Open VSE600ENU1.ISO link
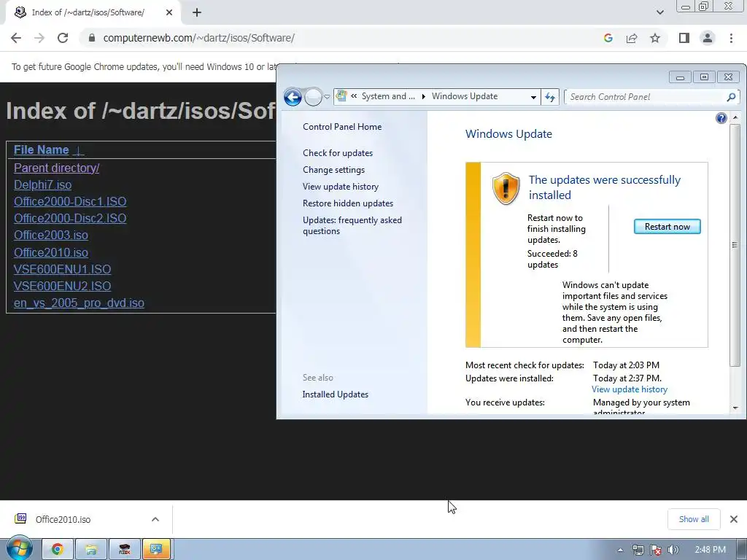This screenshot has height=560, width=747. pos(63,269)
